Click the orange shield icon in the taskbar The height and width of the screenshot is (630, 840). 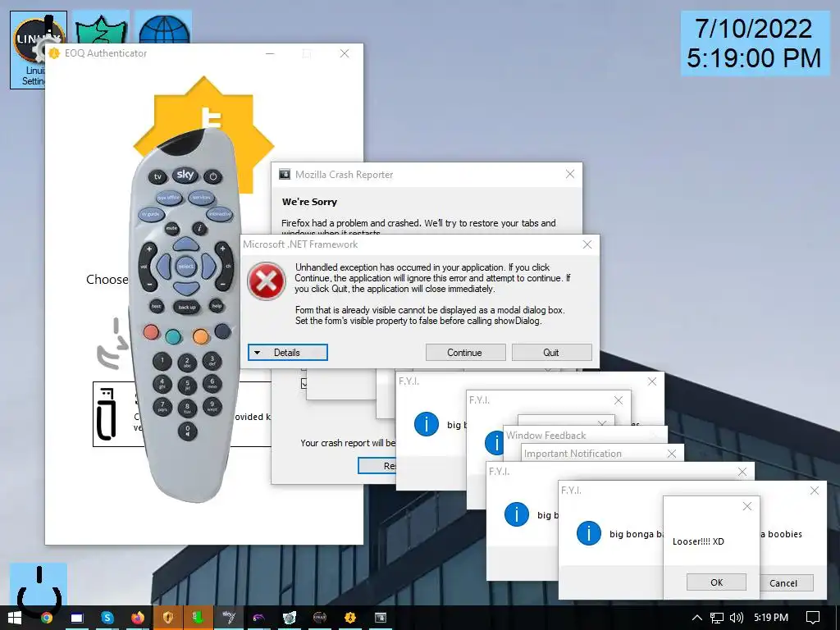(168, 618)
